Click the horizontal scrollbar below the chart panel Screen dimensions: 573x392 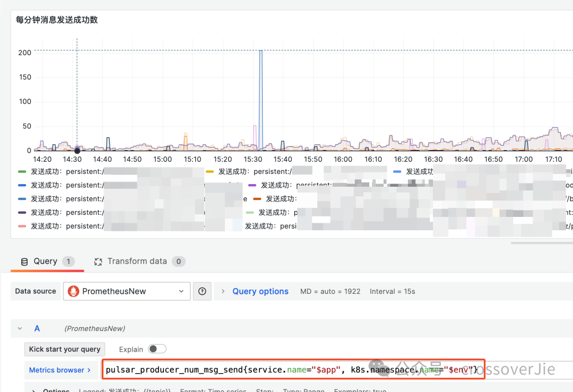[542, 243]
